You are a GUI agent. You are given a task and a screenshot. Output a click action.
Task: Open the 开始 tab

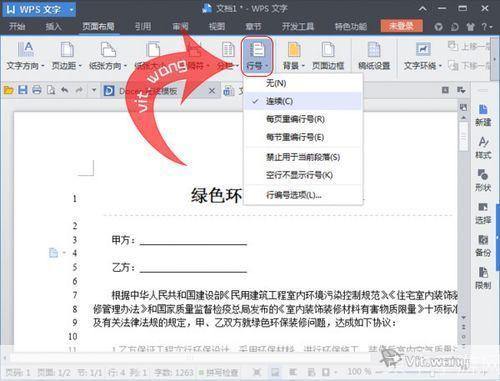pos(17,27)
